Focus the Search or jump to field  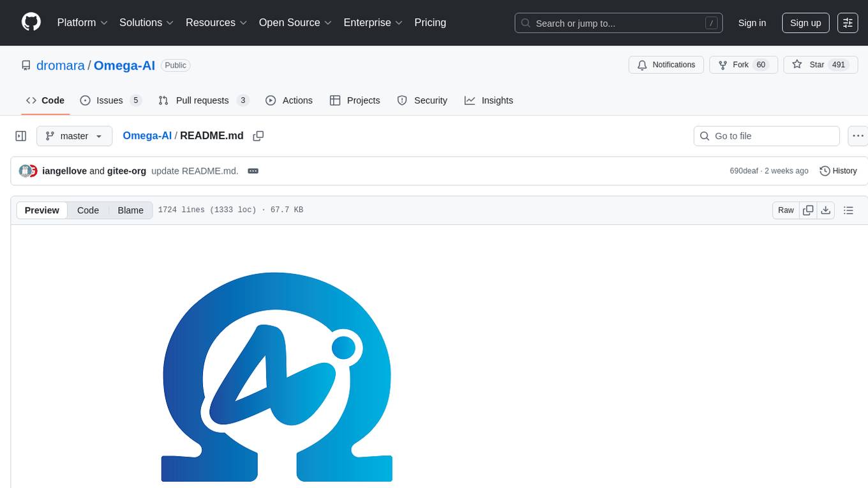pos(618,23)
